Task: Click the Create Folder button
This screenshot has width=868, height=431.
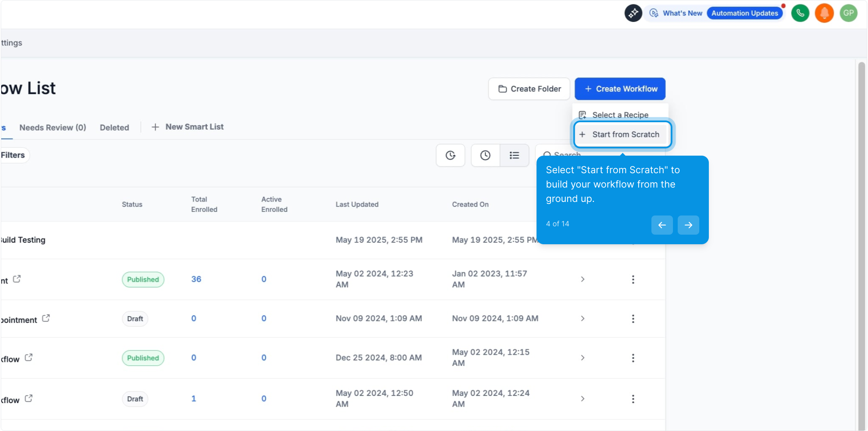Action: [529, 89]
